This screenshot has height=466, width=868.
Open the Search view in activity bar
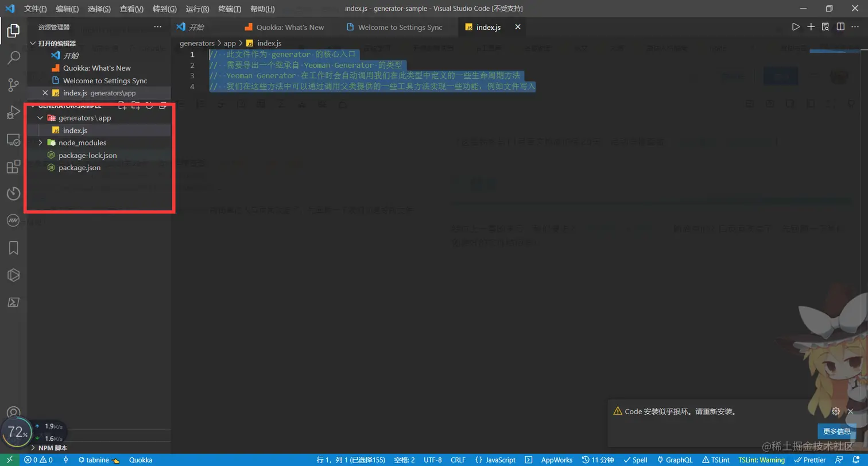[13, 57]
